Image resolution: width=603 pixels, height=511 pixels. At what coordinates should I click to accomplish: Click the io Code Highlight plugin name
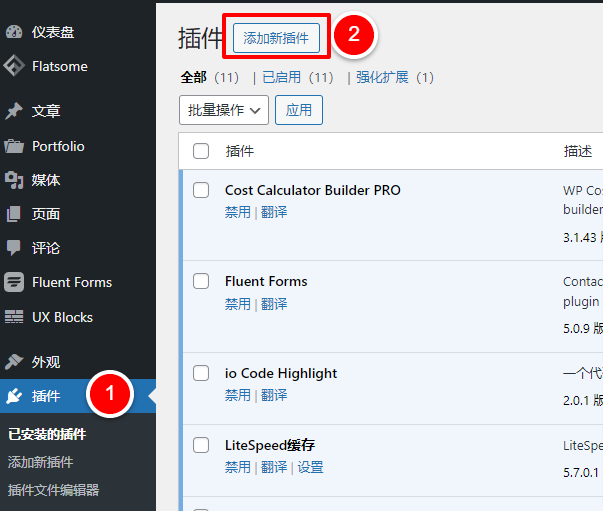click(x=281, y=373)
